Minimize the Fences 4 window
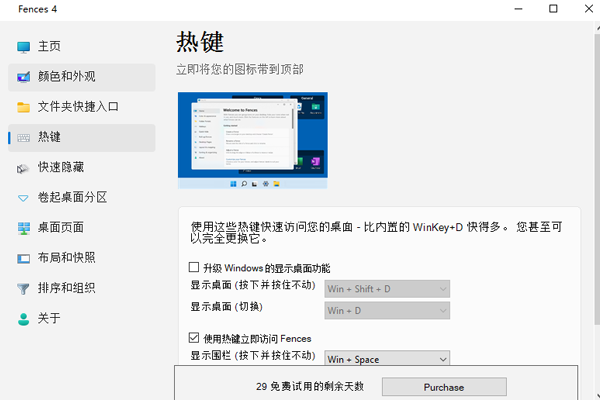This screenshot has height=400, width=600. tap(518, 9)
